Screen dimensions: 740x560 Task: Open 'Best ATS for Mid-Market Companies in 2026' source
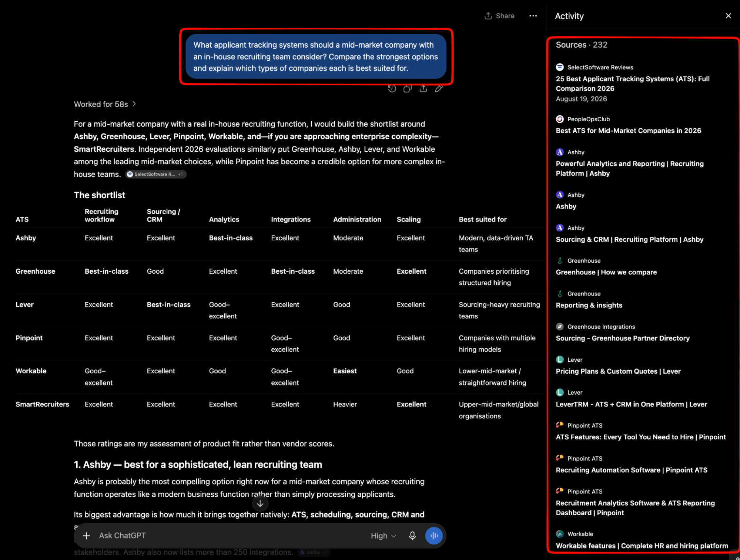(628, 131)
